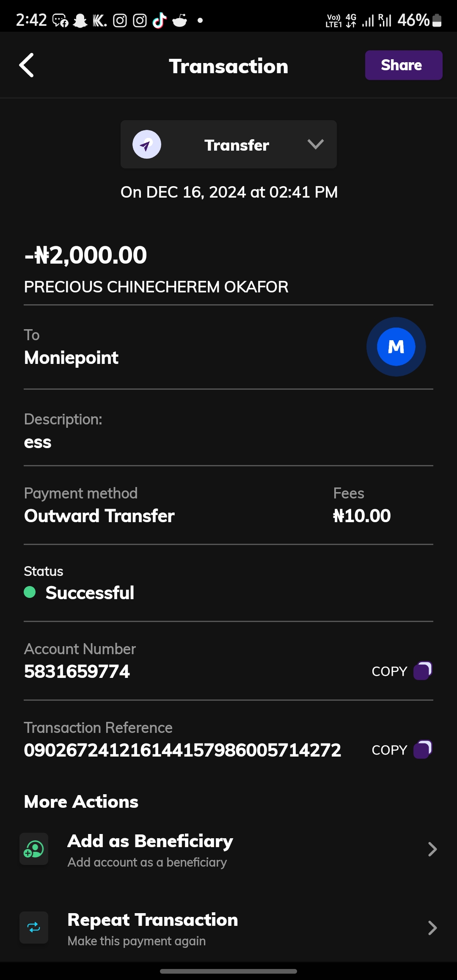Tap COPY text beside transaction reference
This screenshot has width=457, height=980.
click(x=389, y=750)
